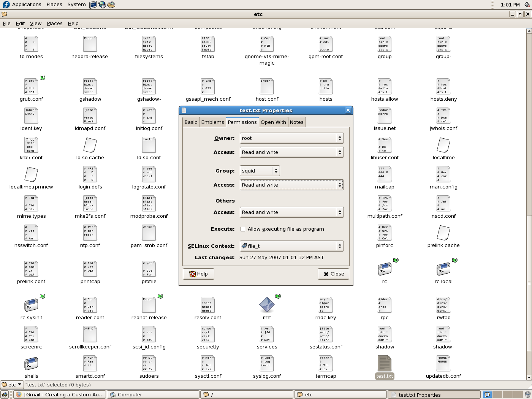Select the rc script icon
The width and height of the screenshot is (532, 399).
tap(385, 269)
